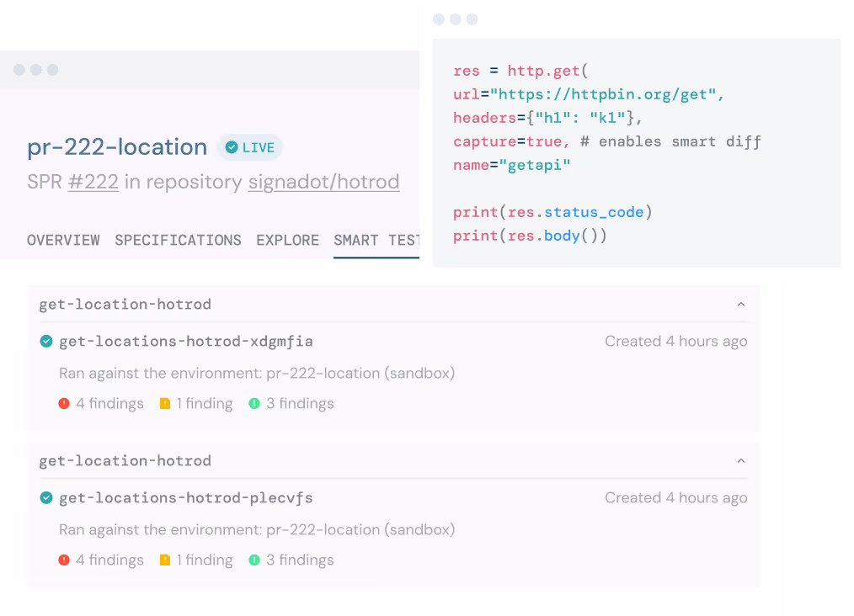Open test run get-locations-hotrod-plecvfs
Viewport: 854px width, 616px height.
pyautogui.click(x=185, y=498)
